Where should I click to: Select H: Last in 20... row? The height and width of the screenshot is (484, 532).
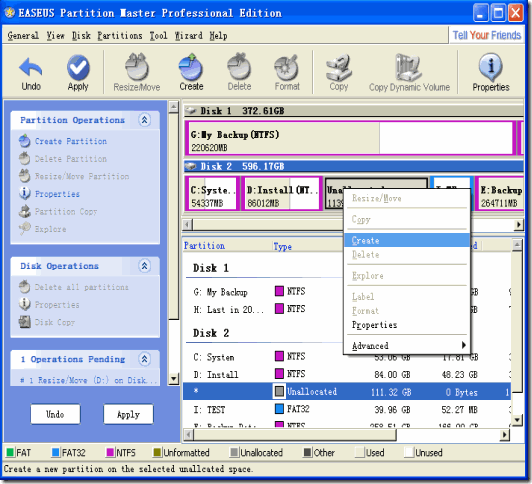click(x=347, y=309)
